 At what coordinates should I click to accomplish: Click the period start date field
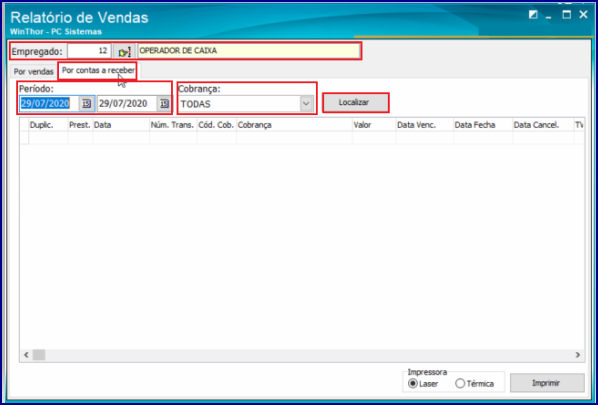(x=50, y=104)
